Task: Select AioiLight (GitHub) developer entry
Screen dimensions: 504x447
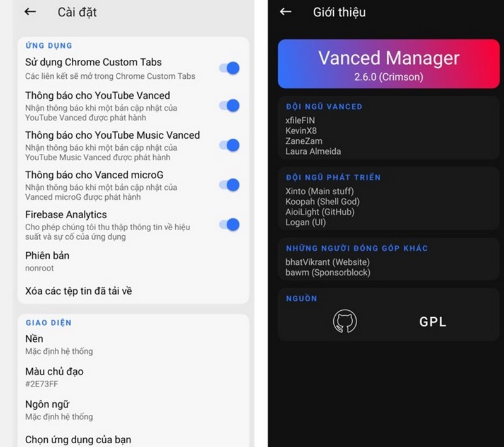Action: [x=320, y=212]
